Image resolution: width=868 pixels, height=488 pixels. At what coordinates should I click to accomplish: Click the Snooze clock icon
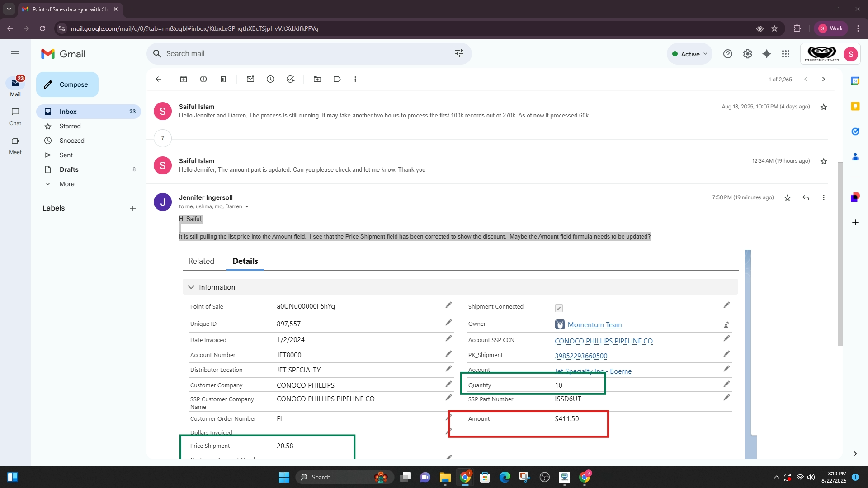pyautogui.click(x=270, y=79)
